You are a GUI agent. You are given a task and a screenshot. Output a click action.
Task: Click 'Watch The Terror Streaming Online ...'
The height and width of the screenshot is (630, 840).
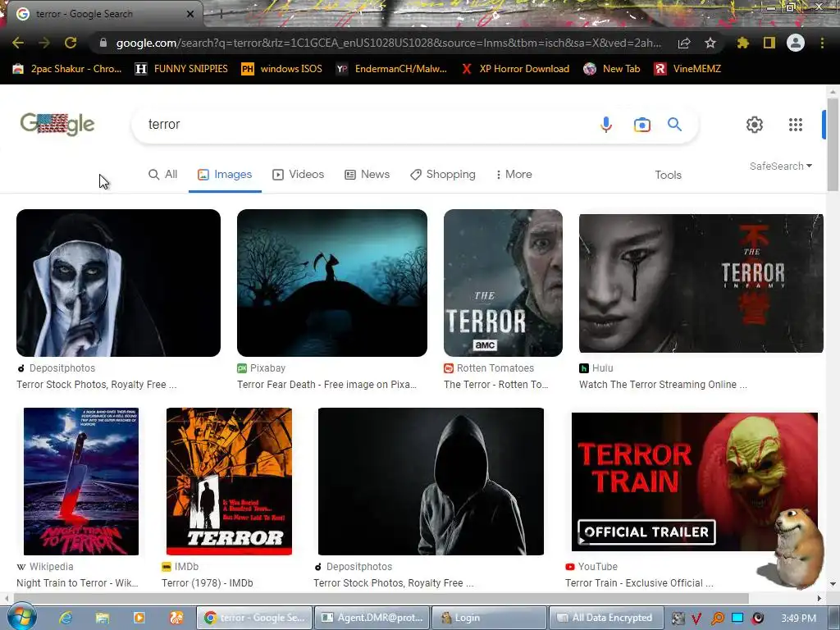[x=663, y=384]
